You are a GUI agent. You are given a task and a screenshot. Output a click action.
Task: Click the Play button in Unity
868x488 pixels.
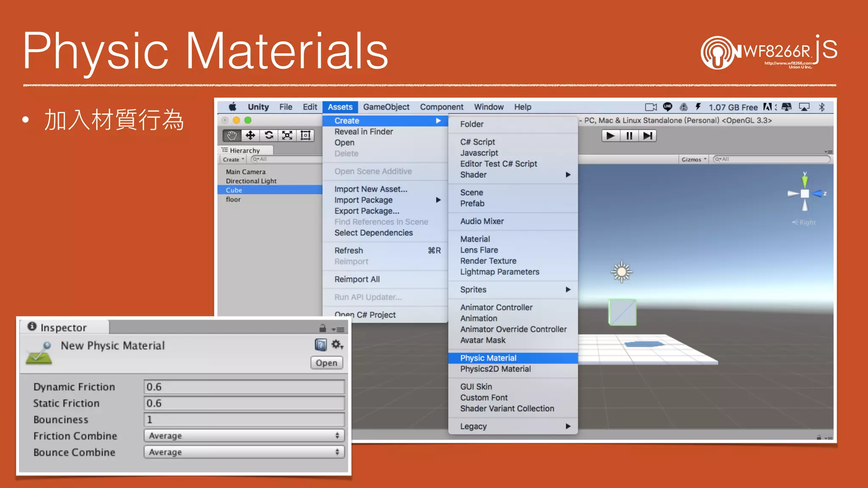pos(611,136)
